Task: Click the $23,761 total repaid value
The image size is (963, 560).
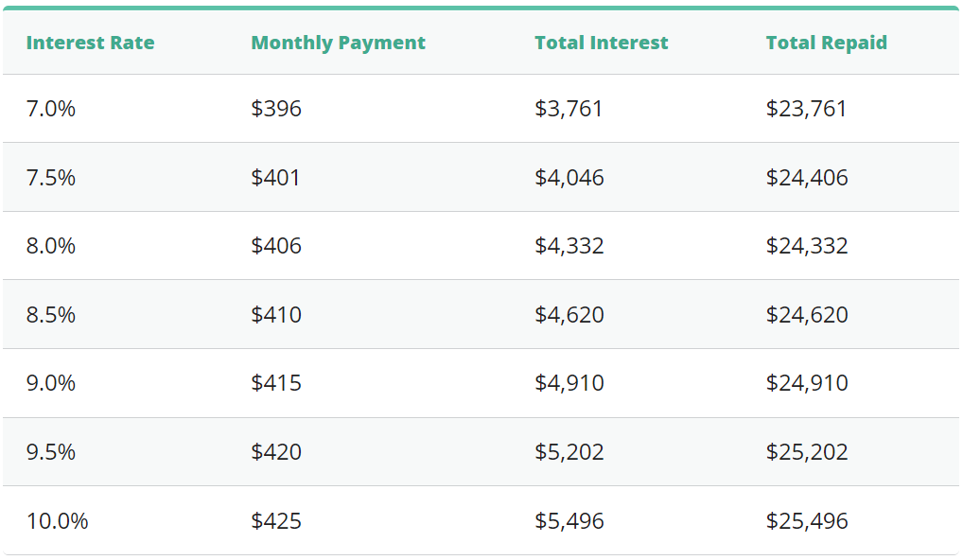Action: [x=806, y=109]
